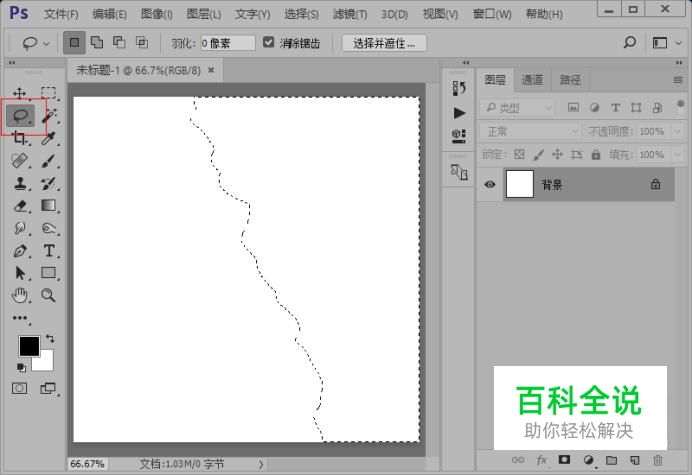Select the Eyedropper tool
Viewport: 692px width, 475px height.
coord(49,139)
